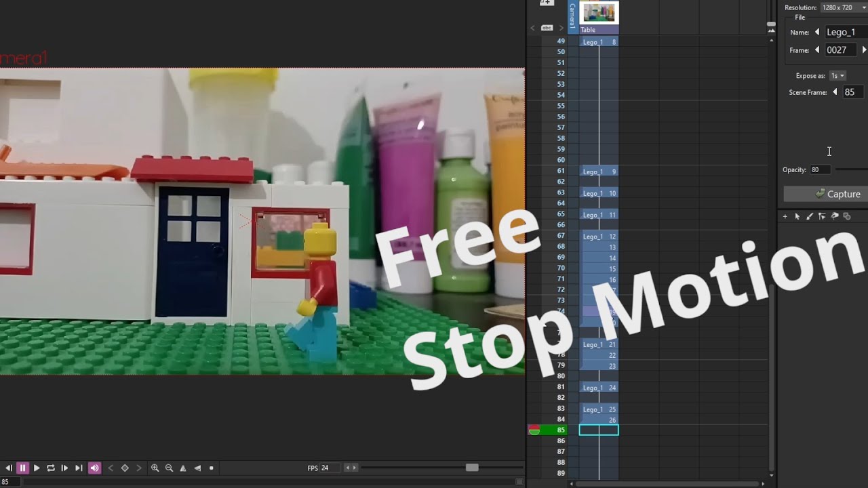
Task: Toggle the key diamond icon
Action: 125,468
